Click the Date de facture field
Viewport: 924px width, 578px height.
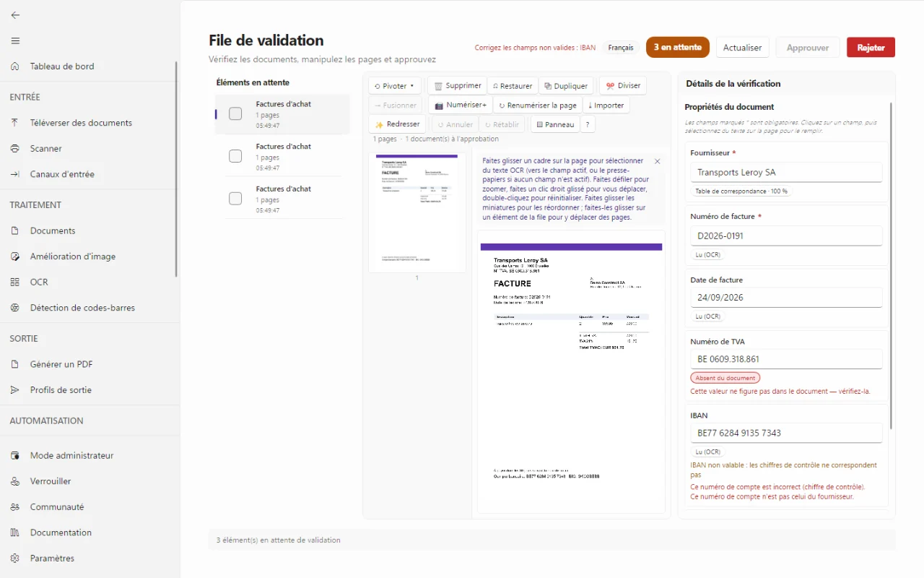point(786,297)
